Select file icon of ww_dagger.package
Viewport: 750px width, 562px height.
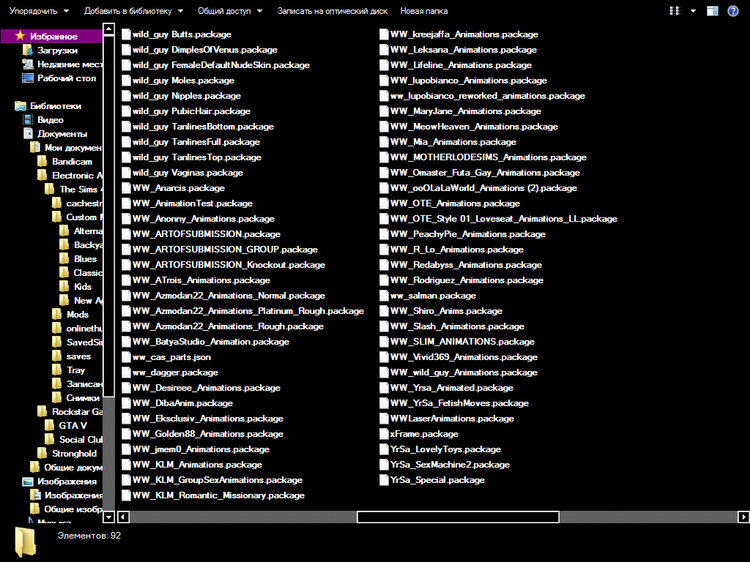coord(126,373)
